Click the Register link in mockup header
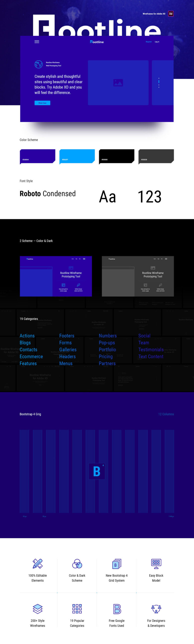This screenshot has height=644, width=194. tap(149, 42)
